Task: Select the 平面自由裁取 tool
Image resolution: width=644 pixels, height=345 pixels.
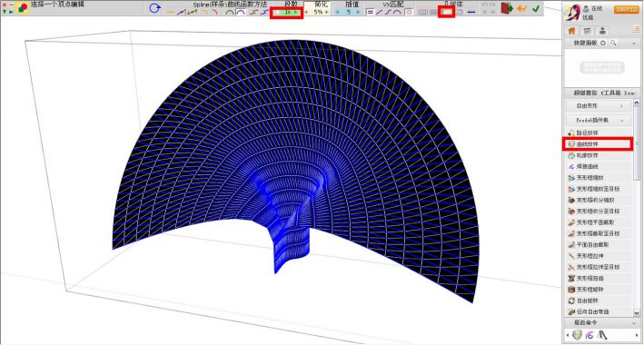Action: point(599,244)
